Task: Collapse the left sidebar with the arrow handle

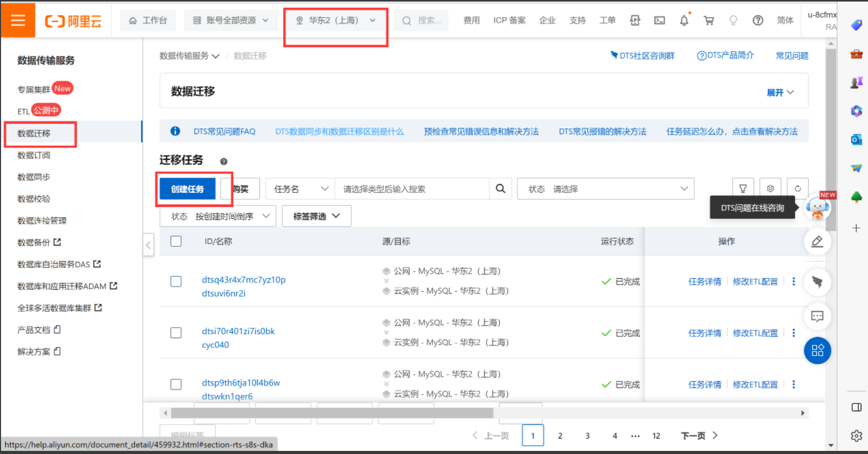Action: coord(149,245)
